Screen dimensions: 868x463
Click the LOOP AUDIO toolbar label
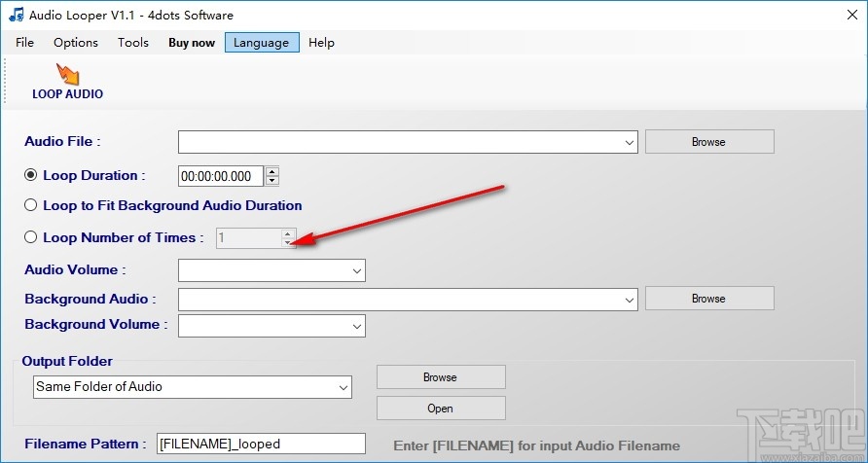pos(67,94)
